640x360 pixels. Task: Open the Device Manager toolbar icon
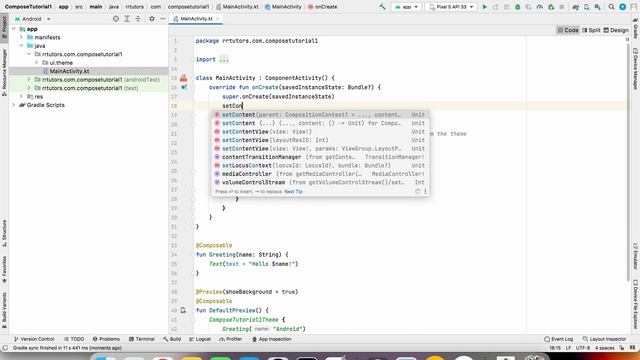pyautogui.click(x=587, y=7)
